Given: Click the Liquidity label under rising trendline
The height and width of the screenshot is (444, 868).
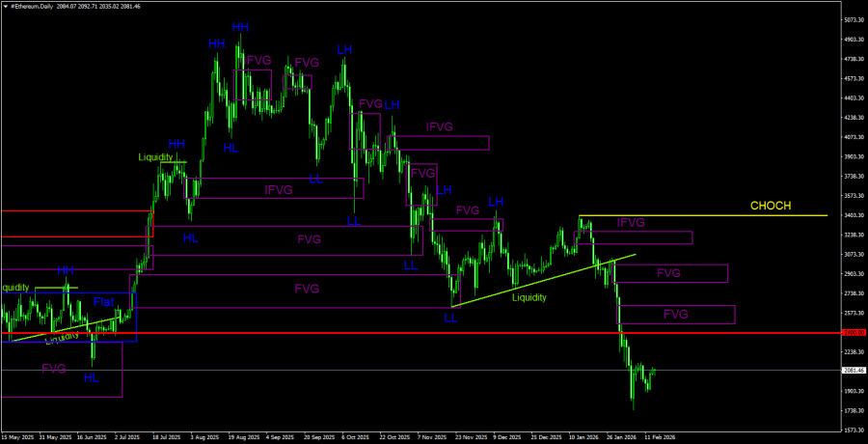Looking at the screenshot, I should pyautogui.click(x=529, y=298).
